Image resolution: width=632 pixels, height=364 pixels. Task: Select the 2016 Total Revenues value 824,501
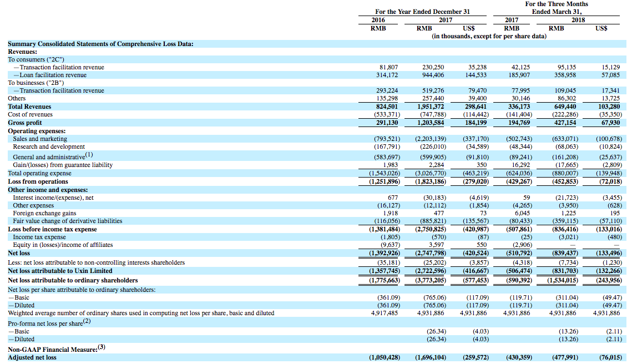pos(386,107)
